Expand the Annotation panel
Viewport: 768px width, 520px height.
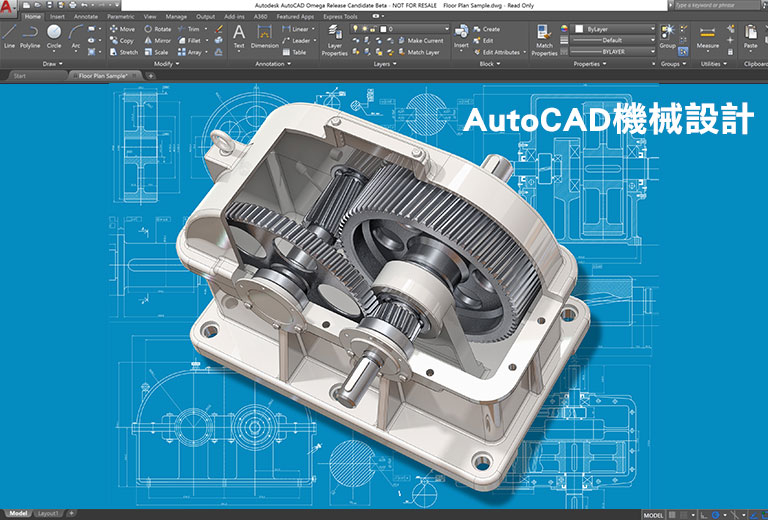[x=273, y=64]
